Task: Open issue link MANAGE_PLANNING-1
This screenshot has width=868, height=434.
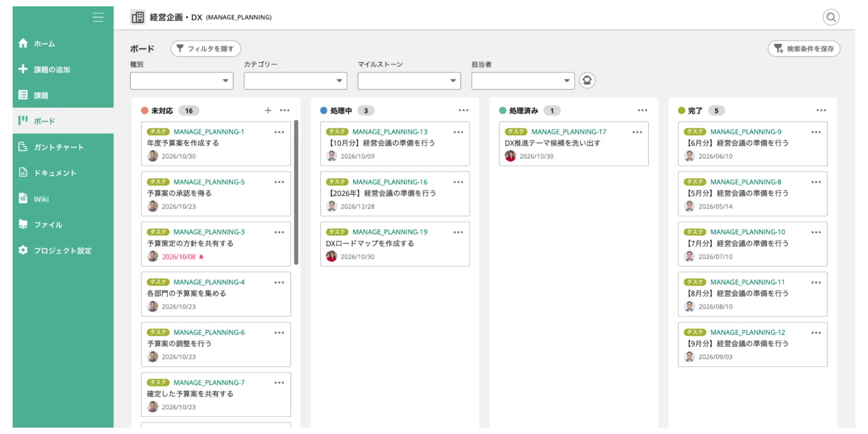Action: (x=209, y=132)
